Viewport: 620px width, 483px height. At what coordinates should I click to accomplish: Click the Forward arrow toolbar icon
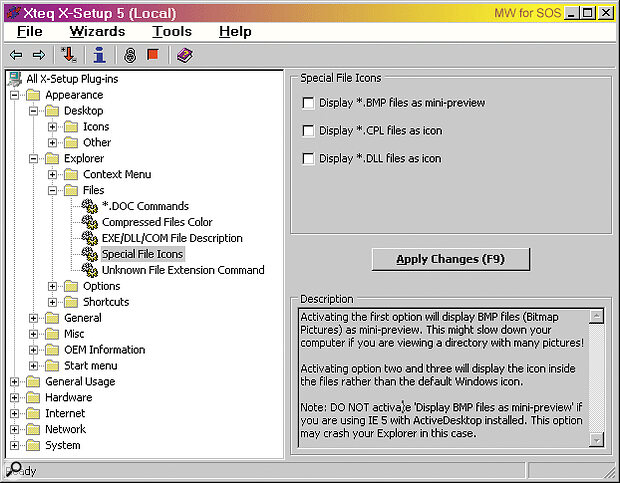point(39,55)
